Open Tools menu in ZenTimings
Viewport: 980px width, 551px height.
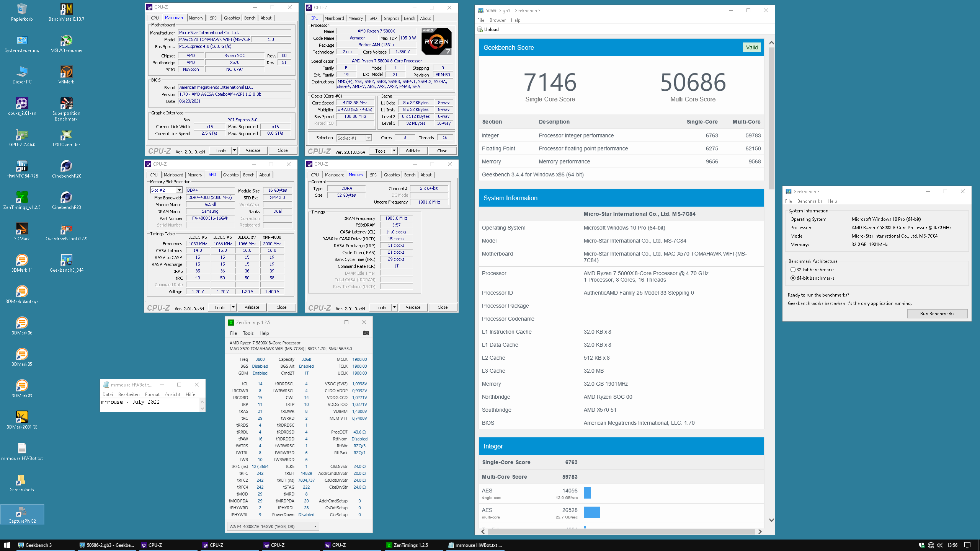coord(248,333)
